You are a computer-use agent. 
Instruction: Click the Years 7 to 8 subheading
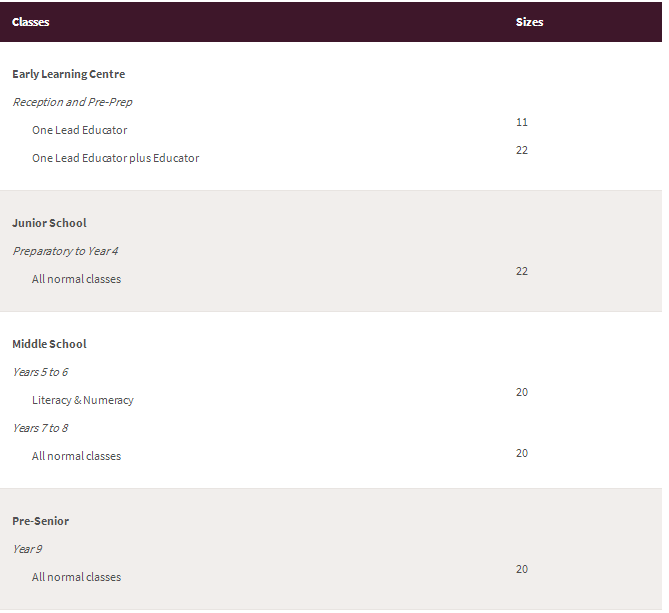click(40, 428)
